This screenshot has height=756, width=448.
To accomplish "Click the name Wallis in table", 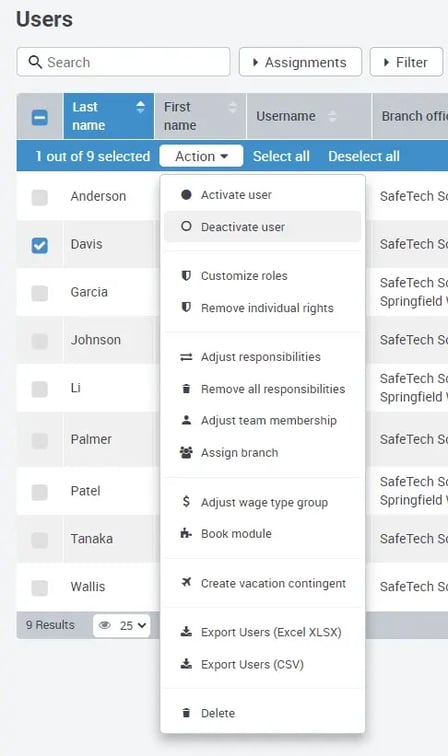I will (x=88, y=586).
